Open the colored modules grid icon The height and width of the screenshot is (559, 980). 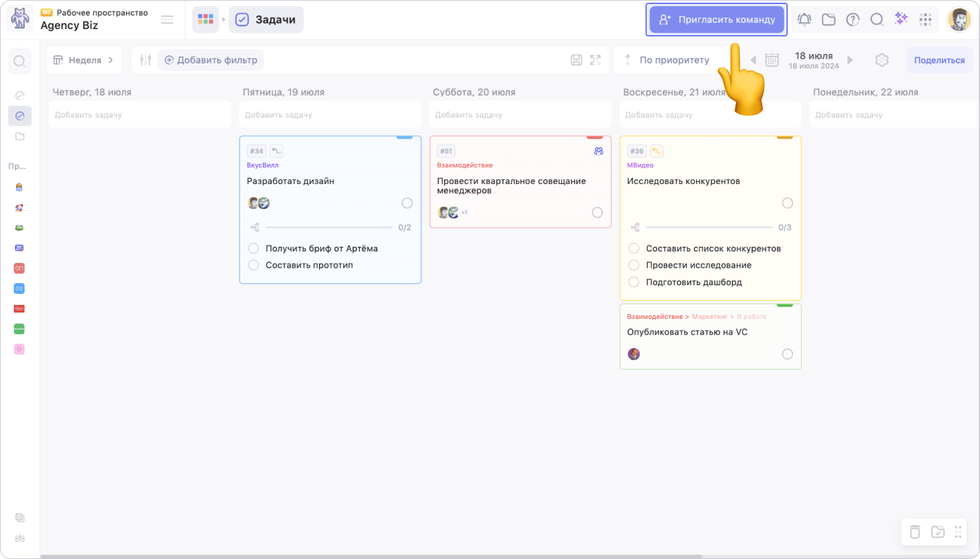[x=205, y=20]
